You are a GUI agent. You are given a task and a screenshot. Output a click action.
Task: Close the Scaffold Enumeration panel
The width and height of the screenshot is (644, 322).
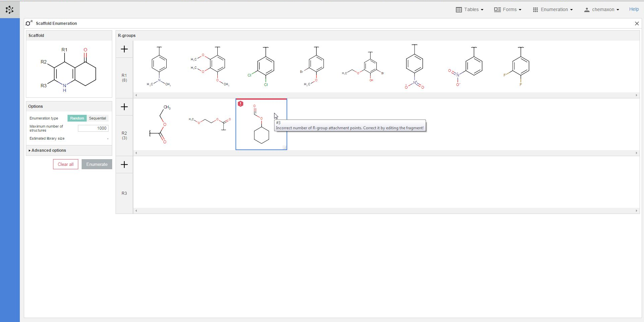[637, 24]
